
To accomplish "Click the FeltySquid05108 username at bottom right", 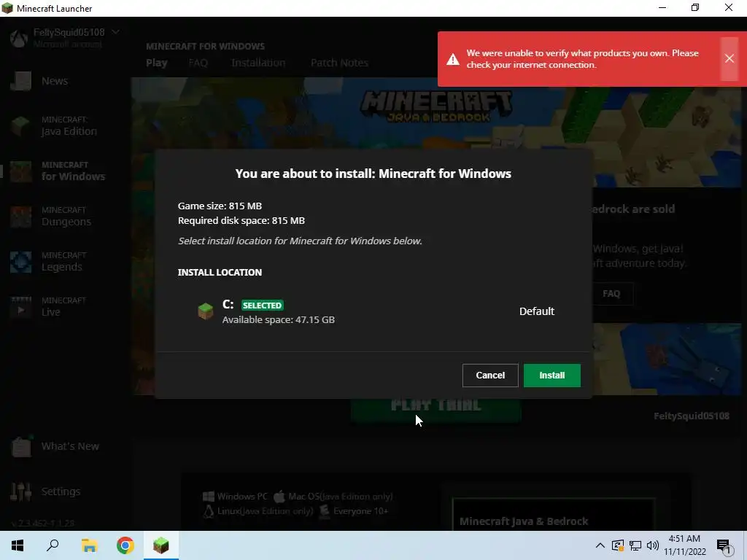I will coord(692,416).
